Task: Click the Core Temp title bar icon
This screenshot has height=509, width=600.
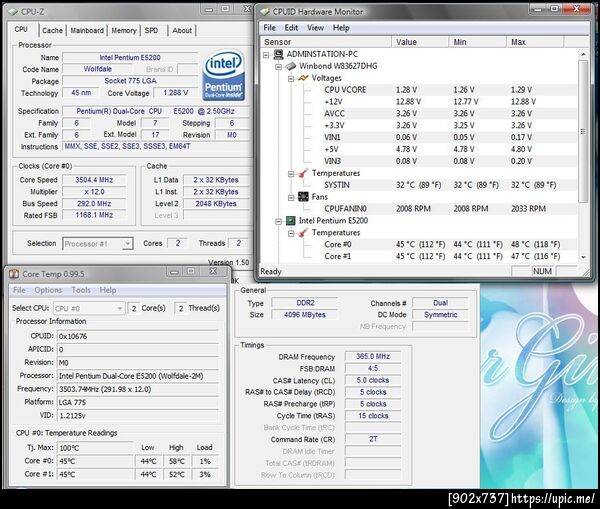Action: [x=14, y=274]
